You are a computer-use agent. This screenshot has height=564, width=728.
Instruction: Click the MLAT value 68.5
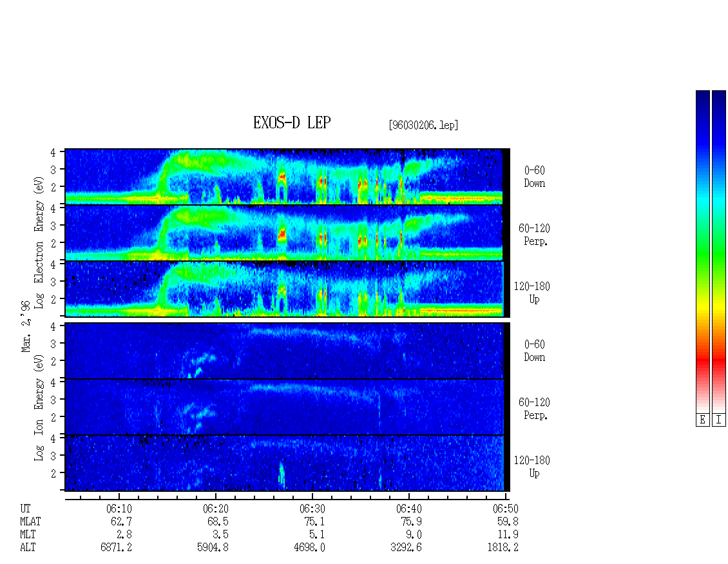coord(218,521)
